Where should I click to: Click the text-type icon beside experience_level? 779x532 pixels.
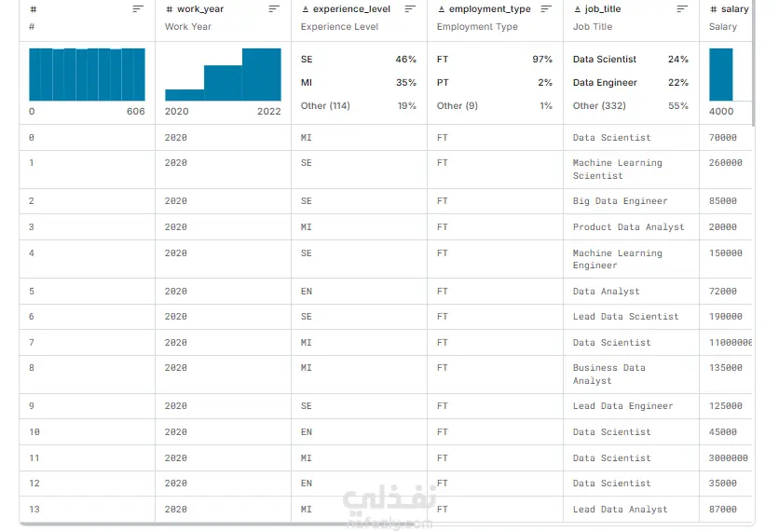[305, 9]
